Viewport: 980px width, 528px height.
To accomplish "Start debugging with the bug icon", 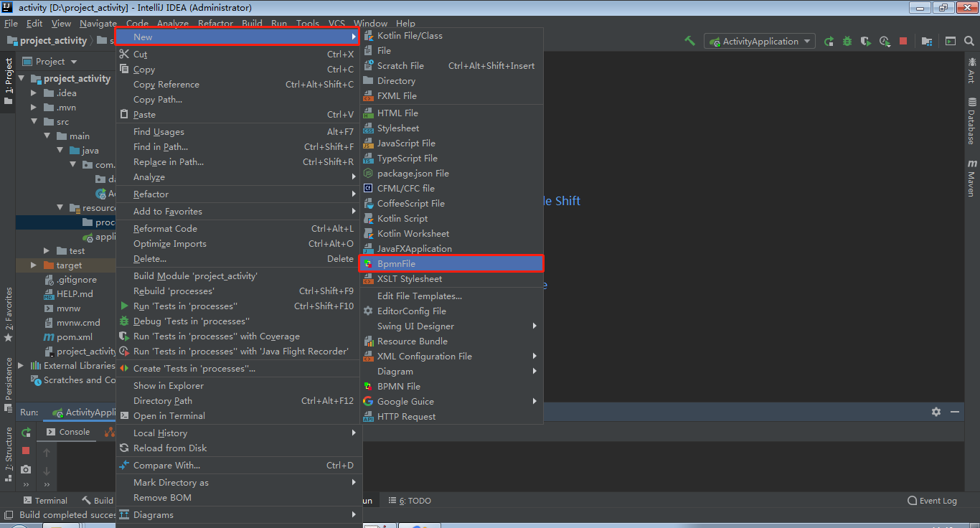I will (x=847, y=41).
